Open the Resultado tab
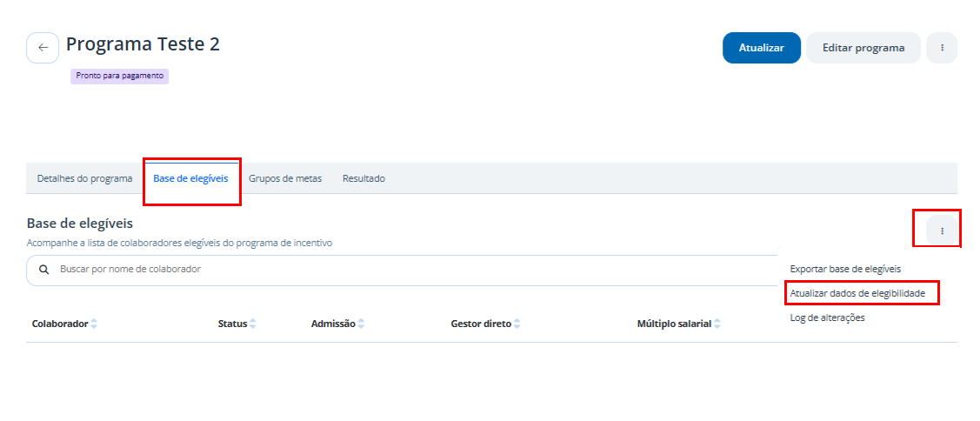980x421 pixels. [x=363, y=178]
